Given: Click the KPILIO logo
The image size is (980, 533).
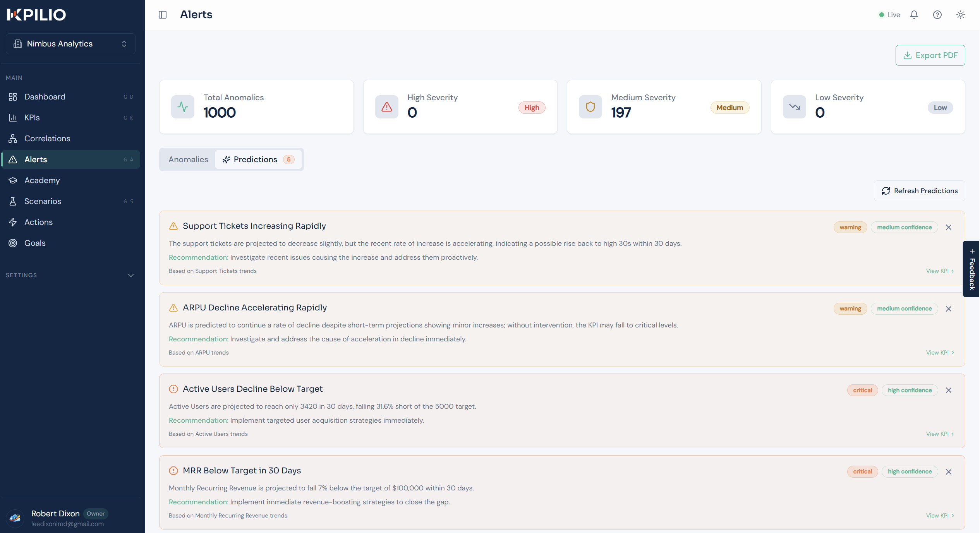Looking at the screenshot, I should pyautogui.click(x=36, y=15).
